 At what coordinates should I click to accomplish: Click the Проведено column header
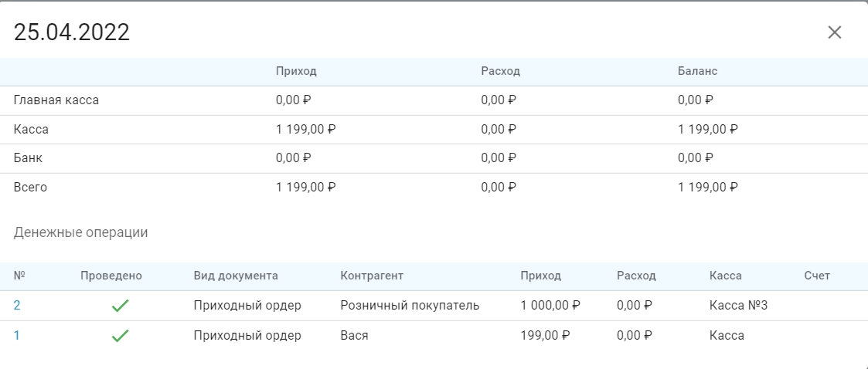pyautogui.click(x=111, y=276)
